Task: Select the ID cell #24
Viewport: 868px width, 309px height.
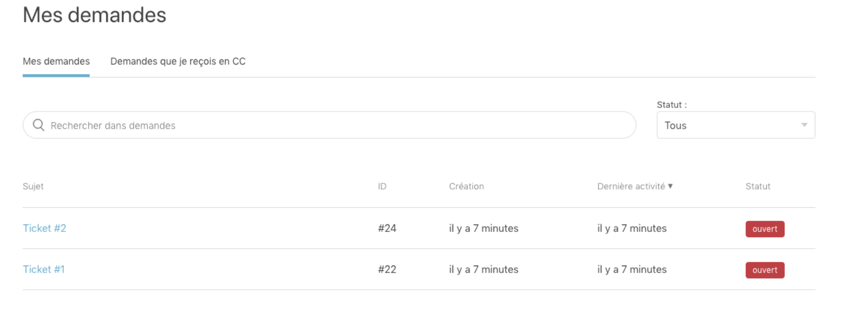Action: click(x=387, y=228)
